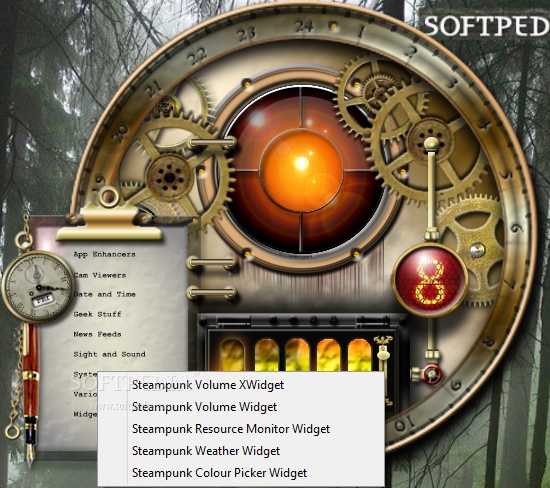Click the FRI day window on the watch
This screenshot has width=550, height=488.
click(x=43, y=301)
